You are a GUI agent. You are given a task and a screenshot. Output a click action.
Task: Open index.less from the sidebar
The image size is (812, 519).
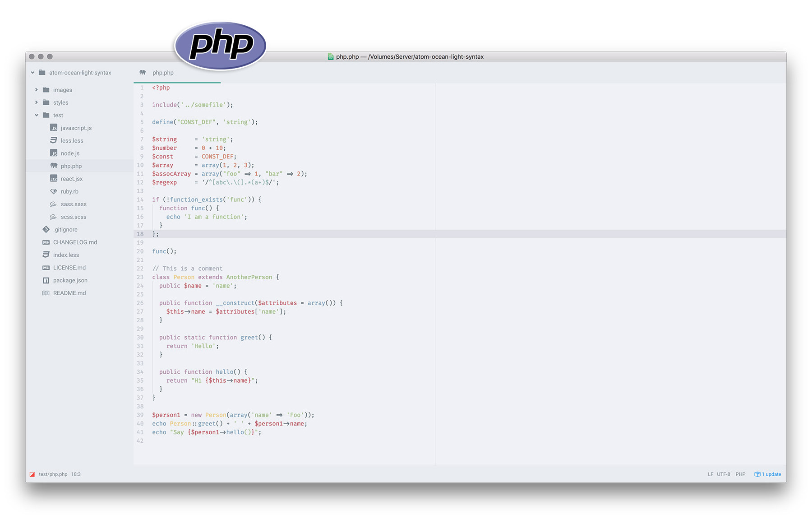click(x=66, y=255)
